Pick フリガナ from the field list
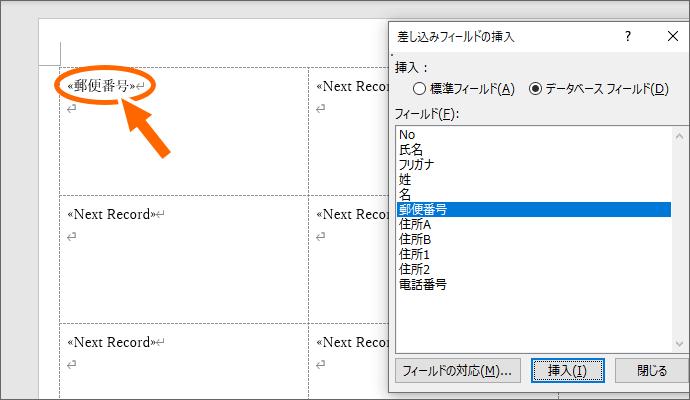The image size is (690, 400). click(x=416, y=164)
